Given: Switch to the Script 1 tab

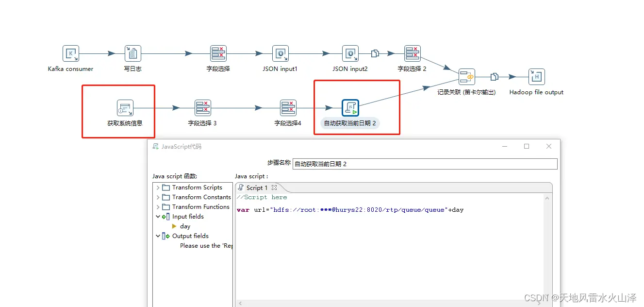Looking at the screenshot, I should click(x=257, y=188).
